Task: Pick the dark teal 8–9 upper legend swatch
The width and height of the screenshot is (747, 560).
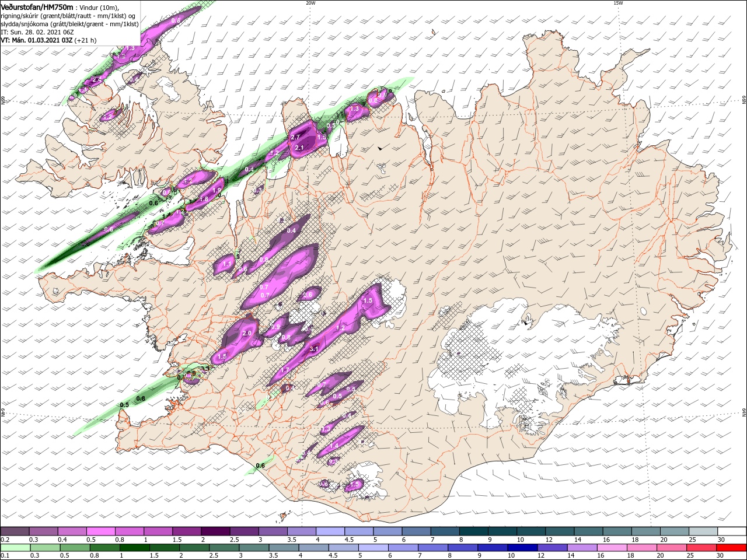Action: 474,531
